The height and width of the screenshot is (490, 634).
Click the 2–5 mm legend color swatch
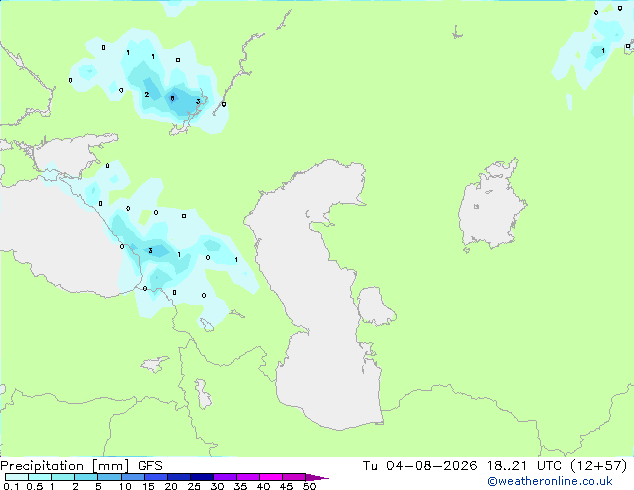86,477
